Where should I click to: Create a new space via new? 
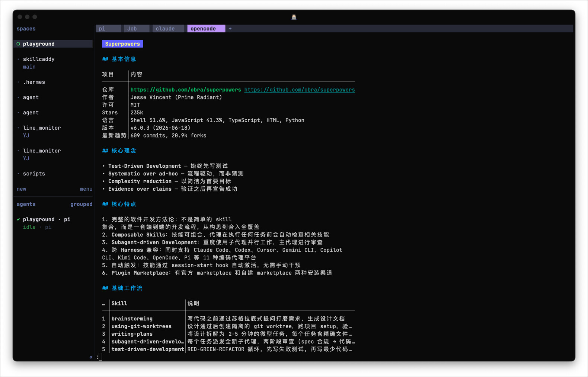tap(21, 189)
